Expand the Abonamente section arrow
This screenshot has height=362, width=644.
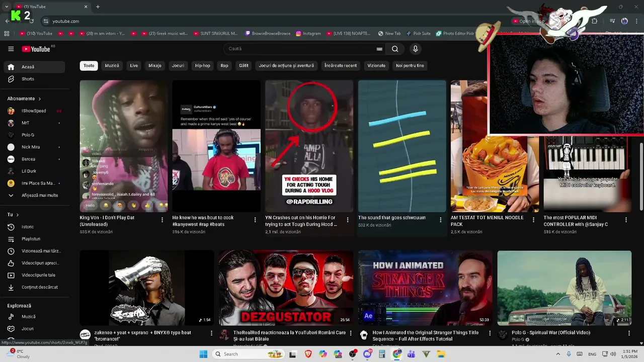click(x=39, y=99)
